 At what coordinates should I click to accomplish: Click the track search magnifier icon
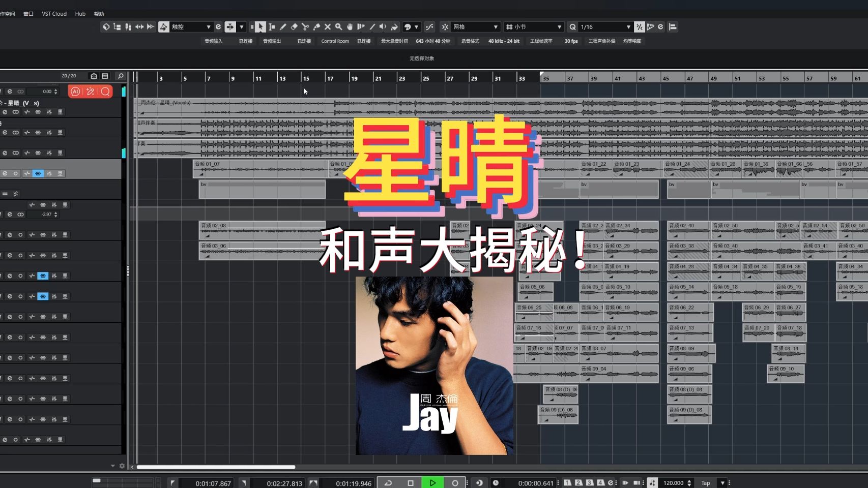[x=121, y=76]
